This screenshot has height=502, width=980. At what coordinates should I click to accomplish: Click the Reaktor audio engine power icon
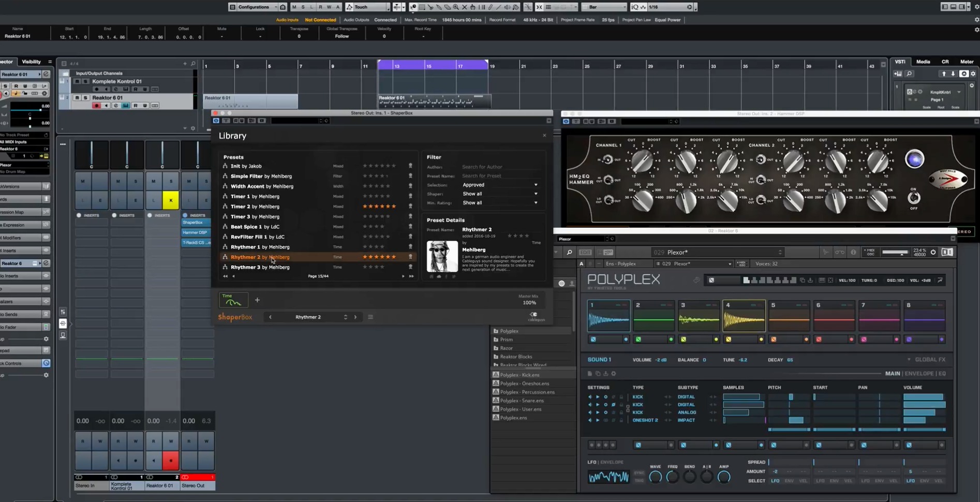[933, 253]
